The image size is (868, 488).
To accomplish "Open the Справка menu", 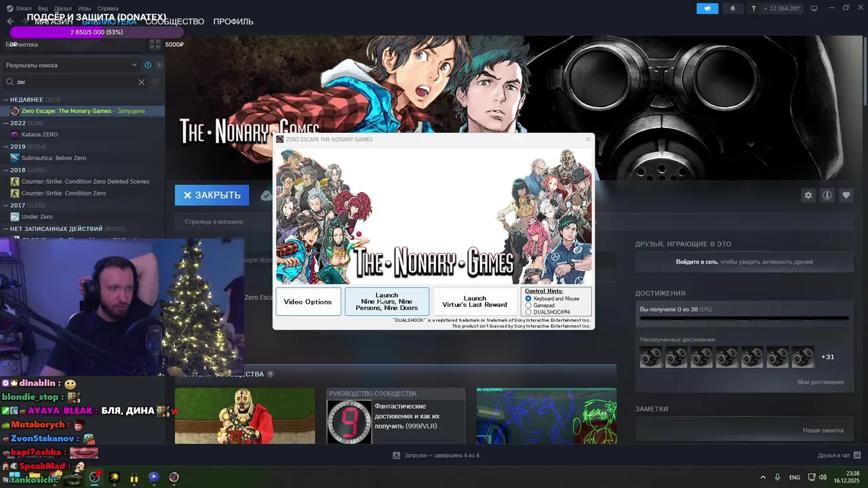I will (x=108, y=8).
